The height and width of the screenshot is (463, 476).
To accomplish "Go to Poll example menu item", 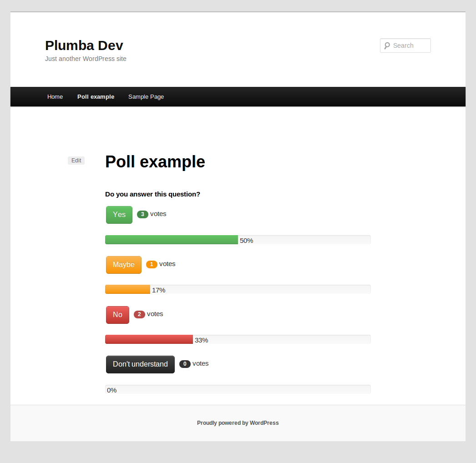I will pyautogui.click(x=96, y=97).
